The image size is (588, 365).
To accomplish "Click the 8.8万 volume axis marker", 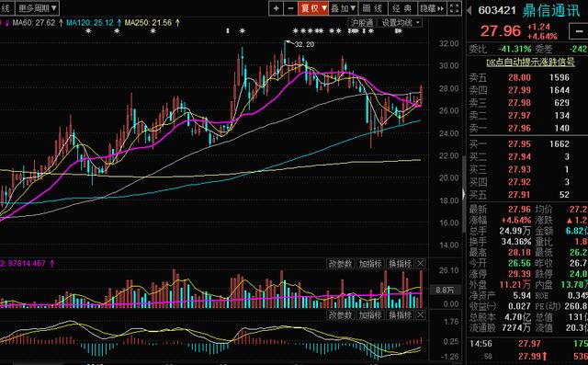I will 445,290.
